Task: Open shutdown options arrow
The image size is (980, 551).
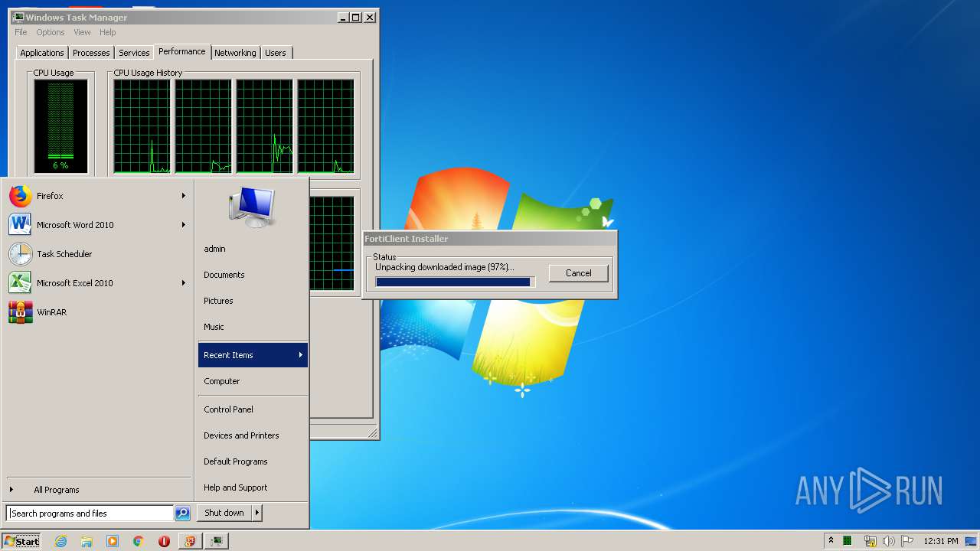Action: pyautogui.click(x=257, y=513)
